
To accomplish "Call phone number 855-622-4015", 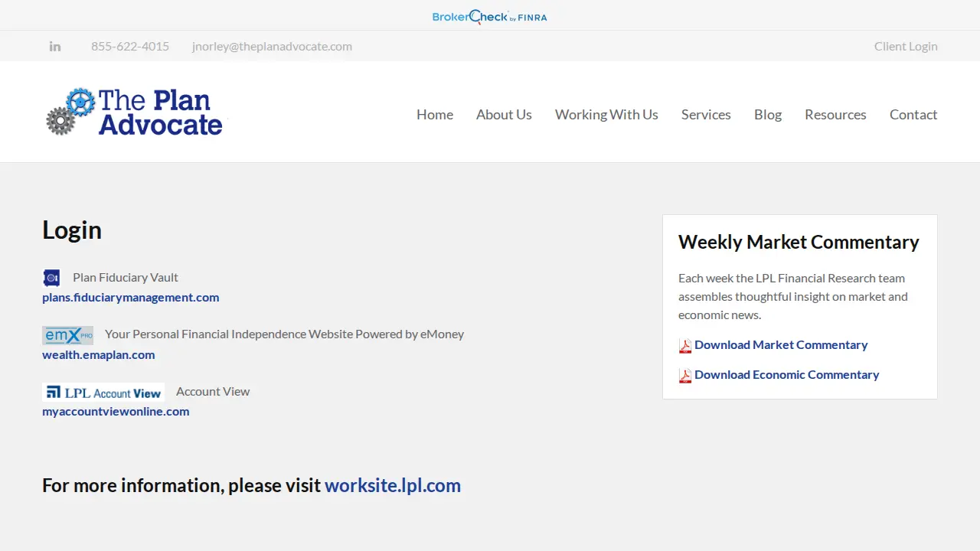I will click(130, 46).
